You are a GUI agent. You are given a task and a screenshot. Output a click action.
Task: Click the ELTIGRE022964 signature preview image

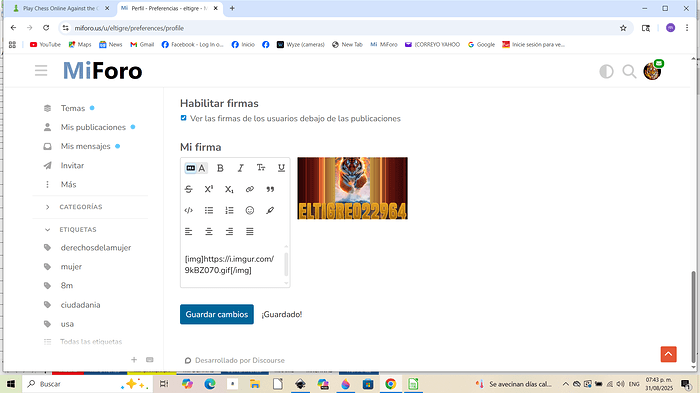(x=353, y=188)
